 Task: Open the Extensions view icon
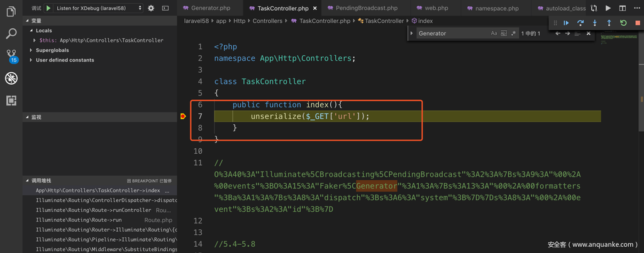(11, 100)
